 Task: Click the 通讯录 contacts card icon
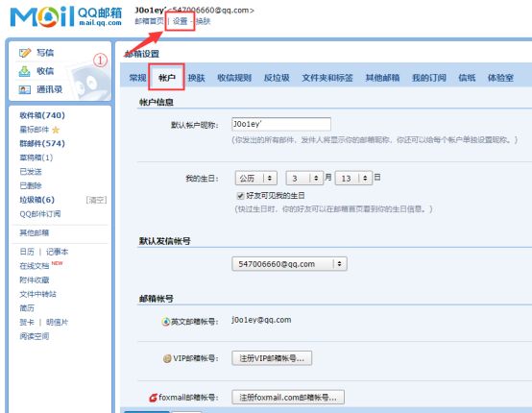click(24, 89)
